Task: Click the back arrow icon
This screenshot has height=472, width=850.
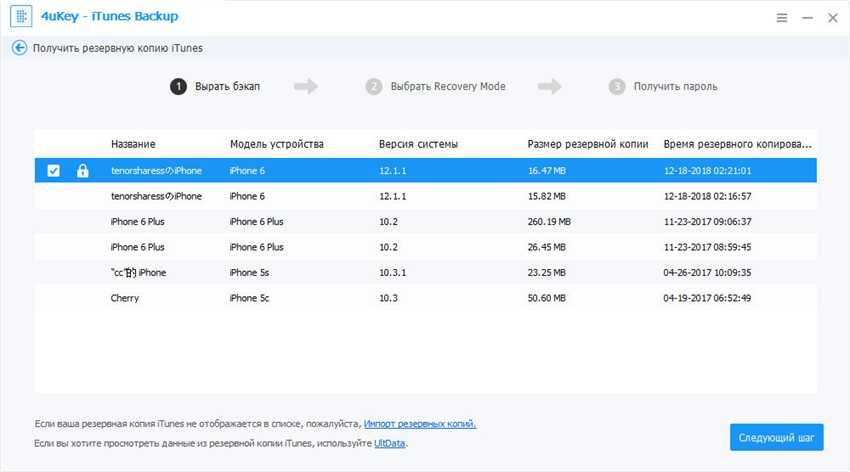Action: (x=19, y=48)
